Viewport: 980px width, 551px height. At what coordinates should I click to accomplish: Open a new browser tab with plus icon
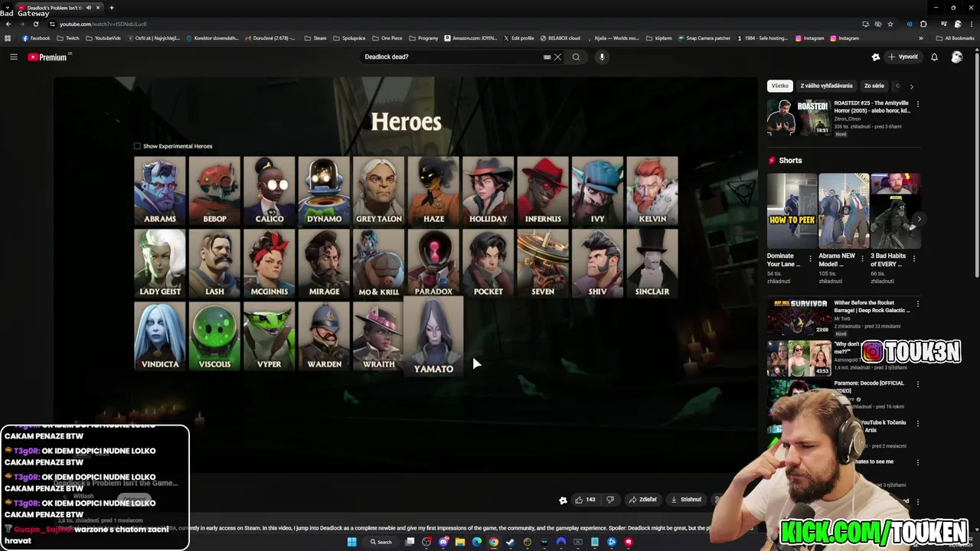(x=111, y=8)
